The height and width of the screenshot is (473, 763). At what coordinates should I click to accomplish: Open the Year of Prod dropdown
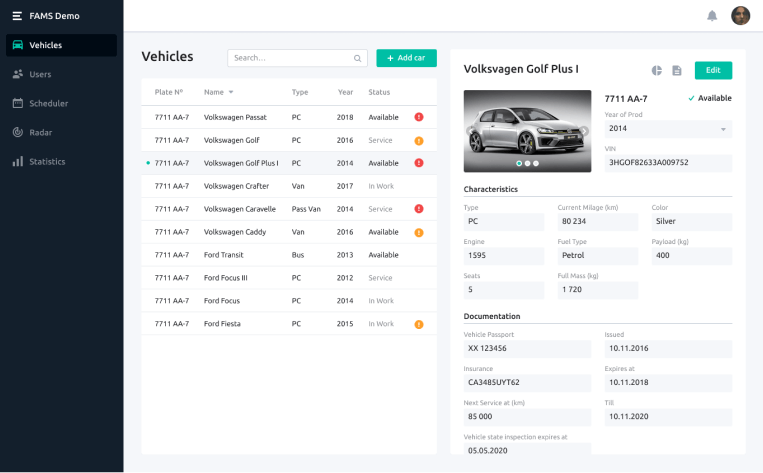pyautogui.click(x=668, y=128)
